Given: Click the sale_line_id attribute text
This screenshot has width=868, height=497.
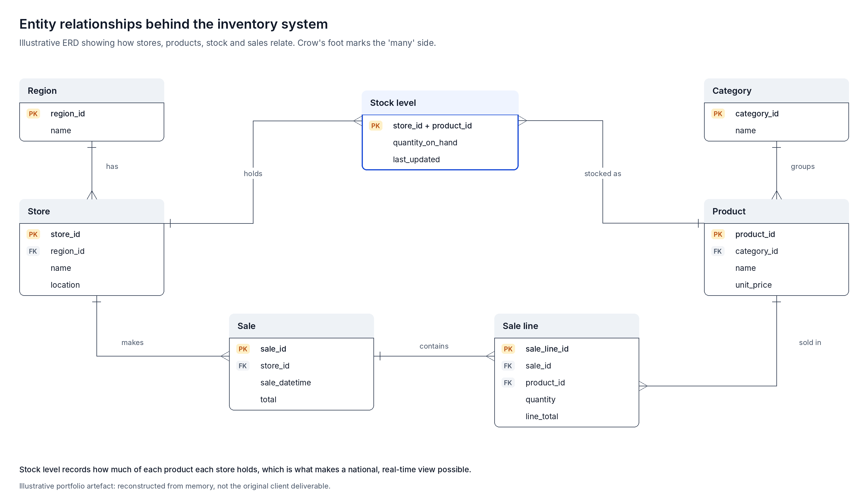Looking at the screenshot, I should pyautogui.click(x=547, y=349).
